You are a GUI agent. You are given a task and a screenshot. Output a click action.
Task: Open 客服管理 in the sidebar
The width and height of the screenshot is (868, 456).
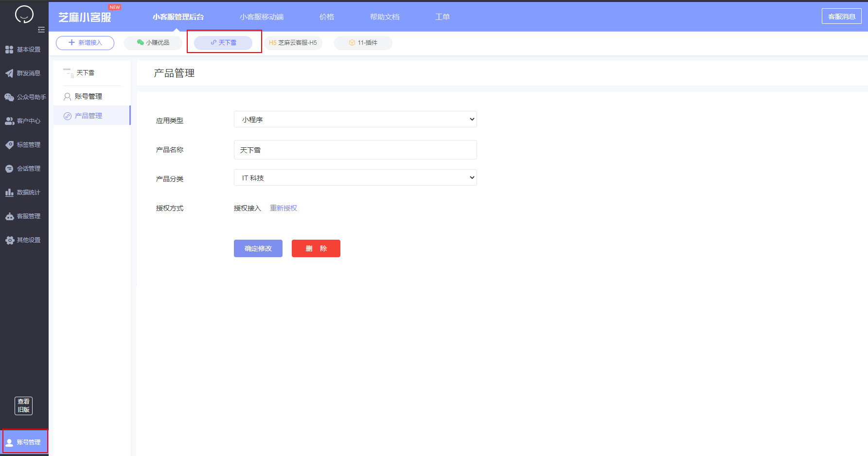(24, 216)
